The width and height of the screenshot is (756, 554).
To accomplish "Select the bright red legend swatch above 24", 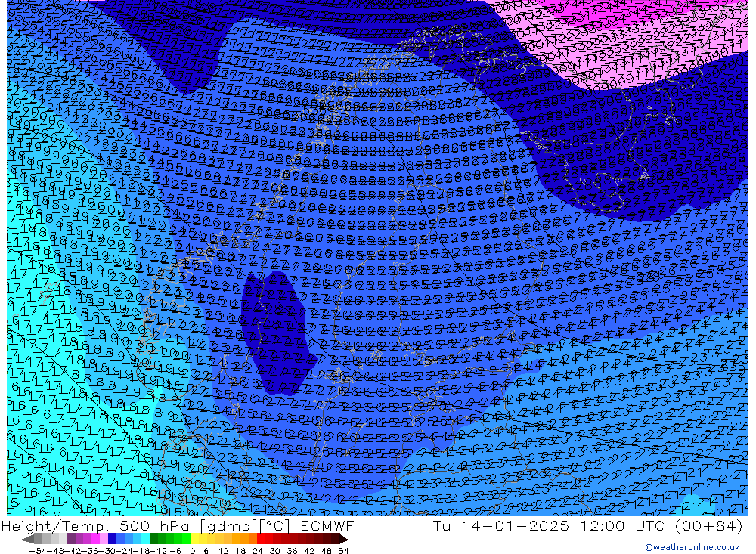I will 261,539.
